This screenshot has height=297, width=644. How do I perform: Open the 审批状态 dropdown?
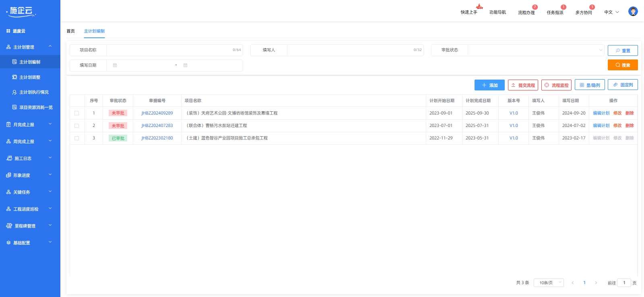(536, 50)
